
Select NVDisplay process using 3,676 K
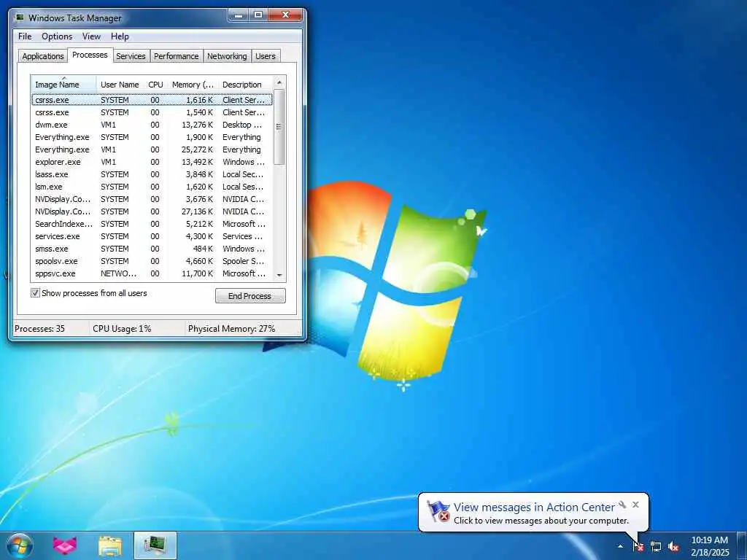152,199
